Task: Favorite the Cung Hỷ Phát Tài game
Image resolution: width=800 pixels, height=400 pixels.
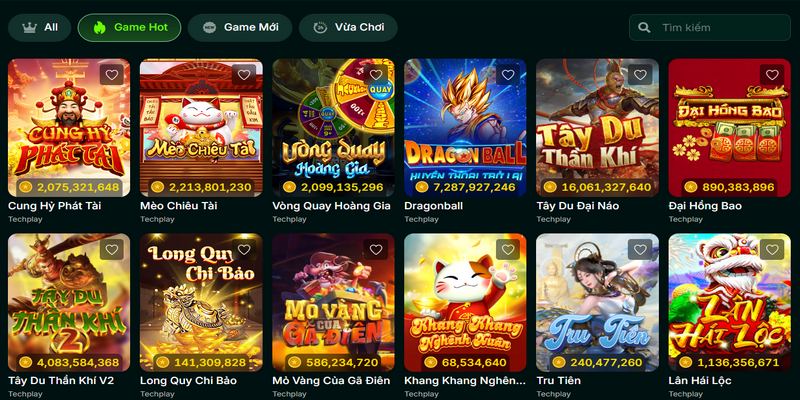Action: click(112, 75)
